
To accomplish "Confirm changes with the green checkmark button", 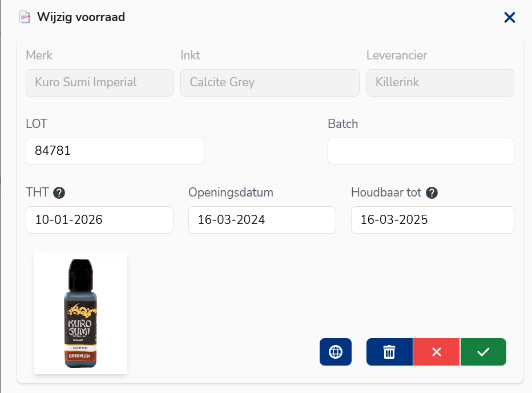I will [483, 352].
